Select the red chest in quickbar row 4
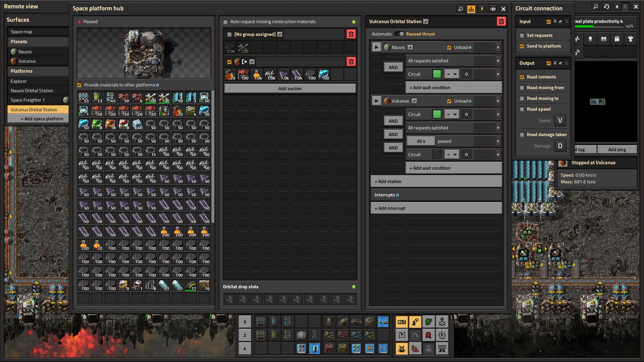 (x=329, y=349)
